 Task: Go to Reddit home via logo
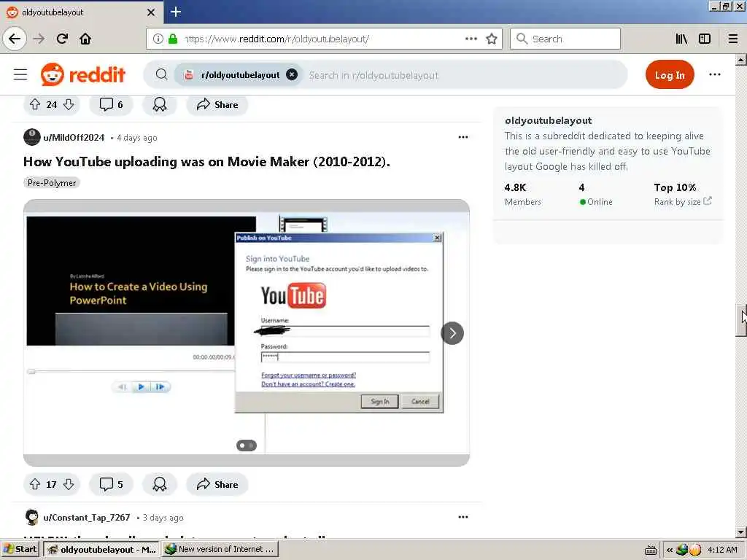click(x=83, y=74)
